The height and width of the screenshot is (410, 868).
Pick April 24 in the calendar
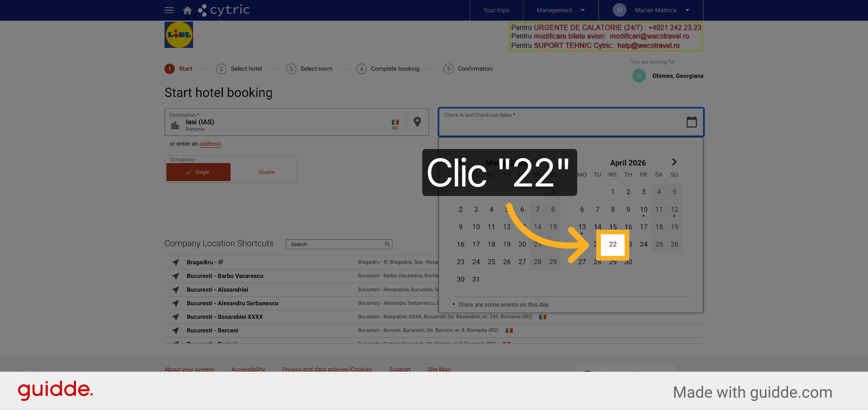(643, 244)
